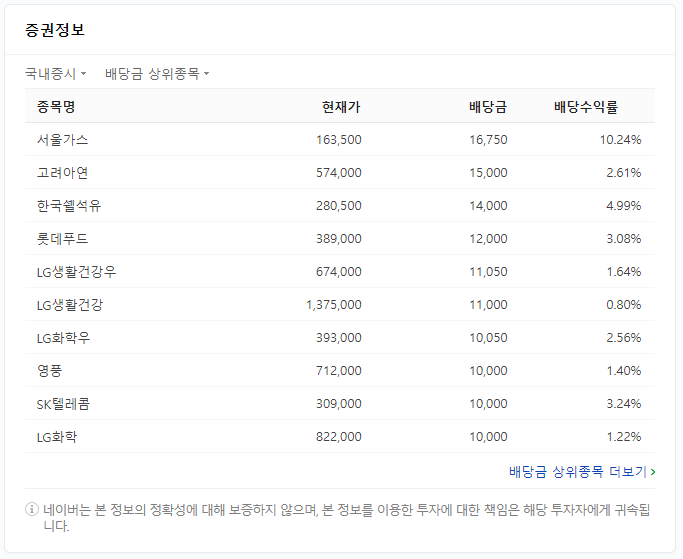
Task: Click the 현재가 column header
Action: point(341,107)
